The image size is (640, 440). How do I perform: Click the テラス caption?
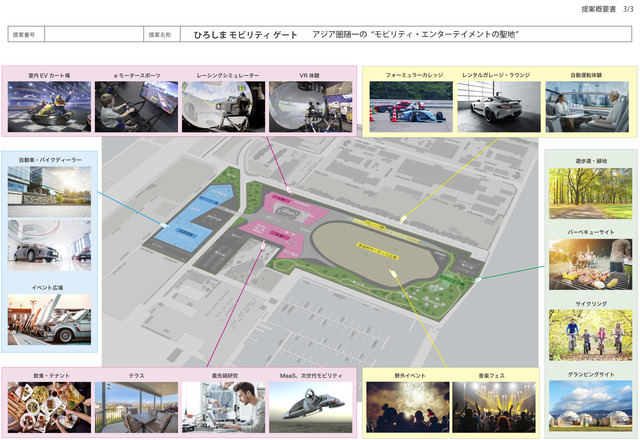136,376
